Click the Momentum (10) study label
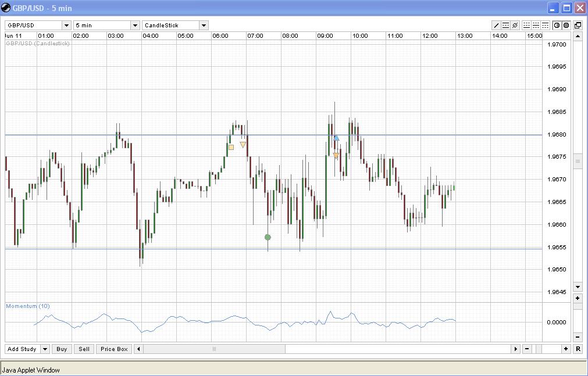Image resolution: width=588 pixels, height=376 pixels. (x=28, y=306)
